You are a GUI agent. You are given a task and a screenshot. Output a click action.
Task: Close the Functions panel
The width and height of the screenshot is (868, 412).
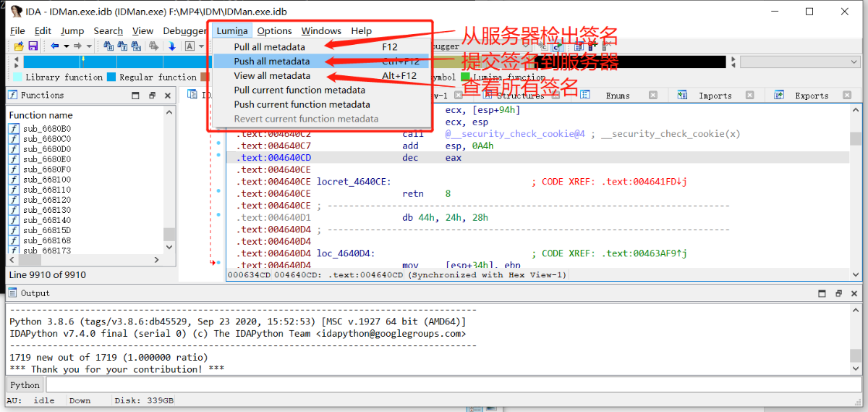169,96
